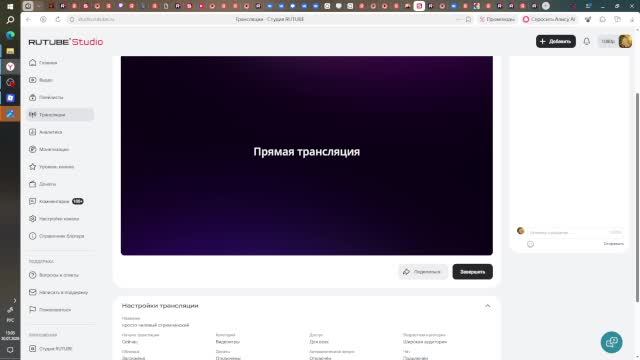Click the comments 100+ badge
The width and height of the screenshot is (640, 360).
pos(78,201)
